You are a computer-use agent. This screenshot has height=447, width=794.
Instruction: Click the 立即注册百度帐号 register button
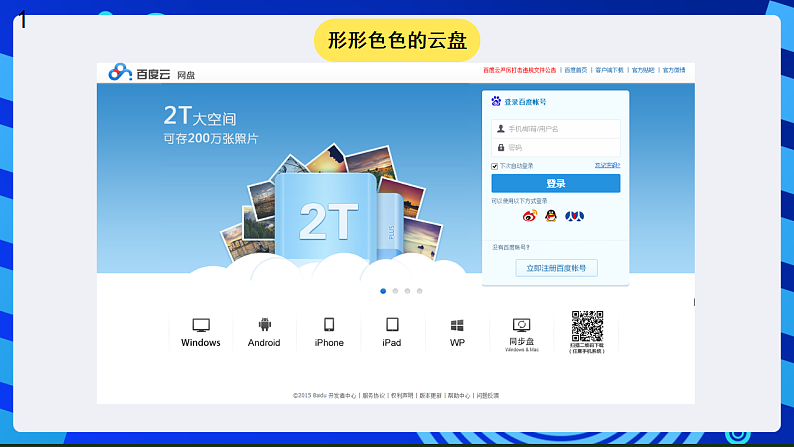coord(556,268)
